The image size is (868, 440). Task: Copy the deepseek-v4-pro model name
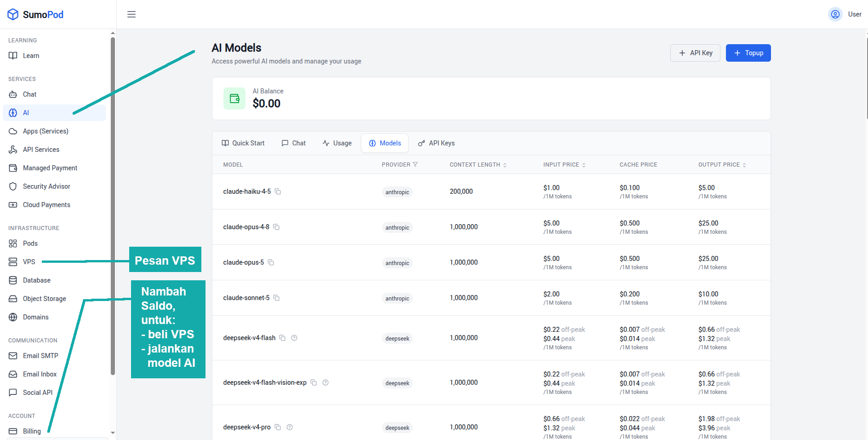point(278,427)
